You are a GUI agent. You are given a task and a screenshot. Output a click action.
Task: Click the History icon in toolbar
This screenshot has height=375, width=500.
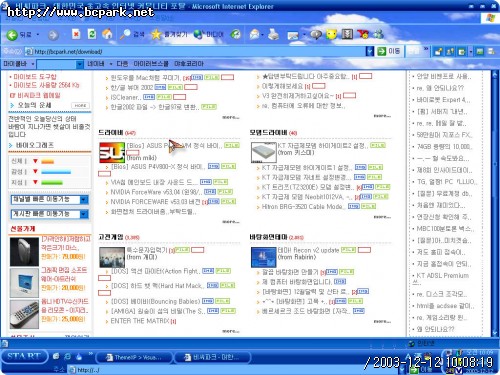[236, 34]
